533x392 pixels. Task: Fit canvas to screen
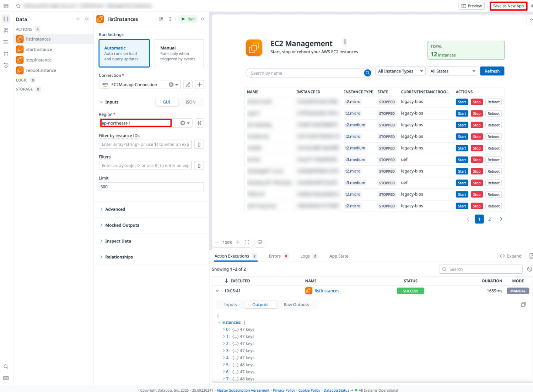247,242
